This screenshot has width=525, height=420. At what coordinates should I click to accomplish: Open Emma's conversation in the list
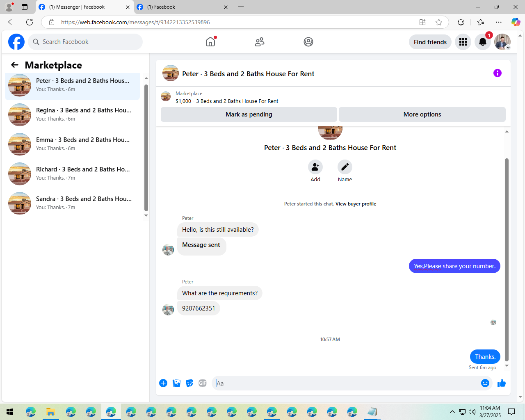click(x=72, y=144)
